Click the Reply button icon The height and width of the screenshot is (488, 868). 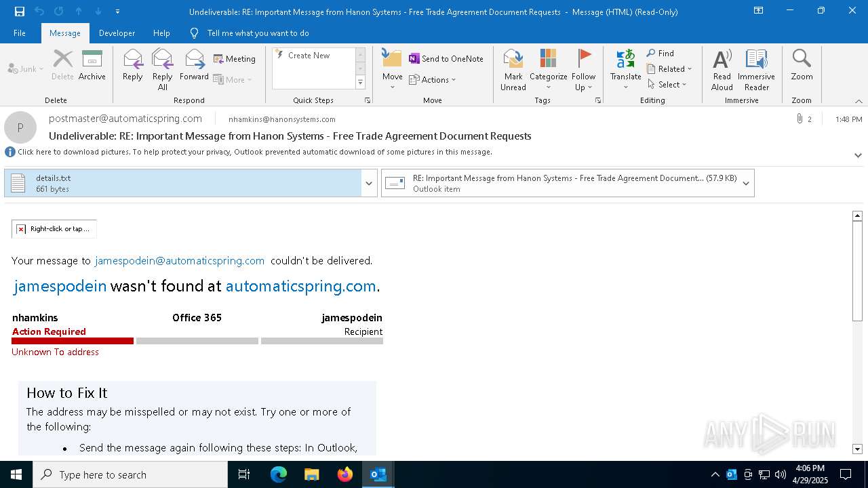(133, 65)
